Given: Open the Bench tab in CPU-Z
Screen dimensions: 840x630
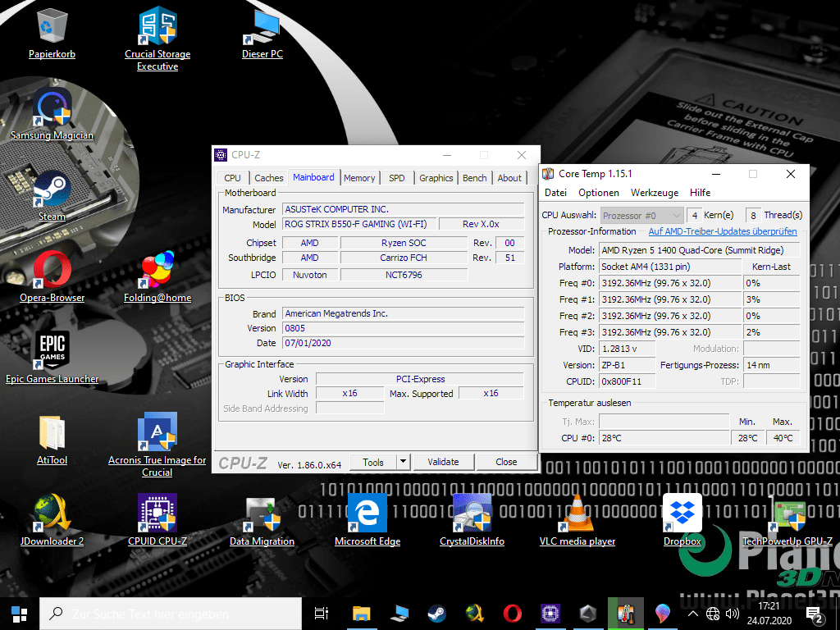Looking at the screenshot, I should pos(475,178).
